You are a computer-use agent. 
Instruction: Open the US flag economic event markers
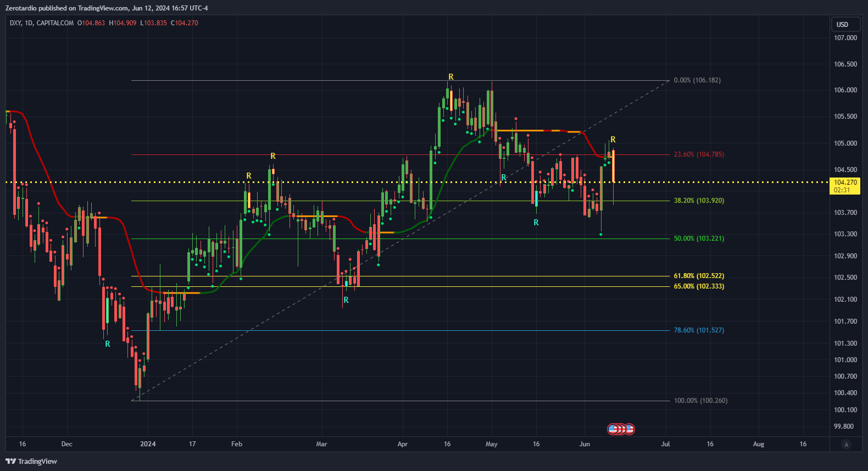[621, 429]
